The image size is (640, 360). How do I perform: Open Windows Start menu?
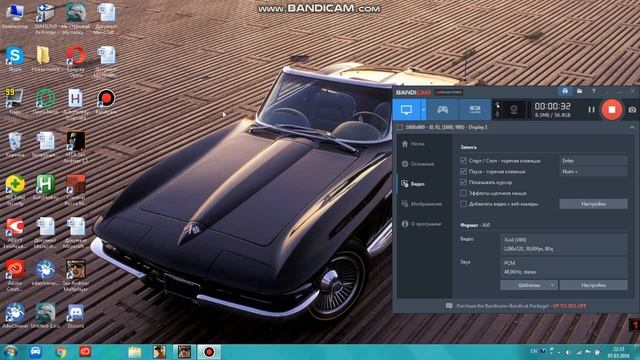pyautogui.click(x=11, y=352)
